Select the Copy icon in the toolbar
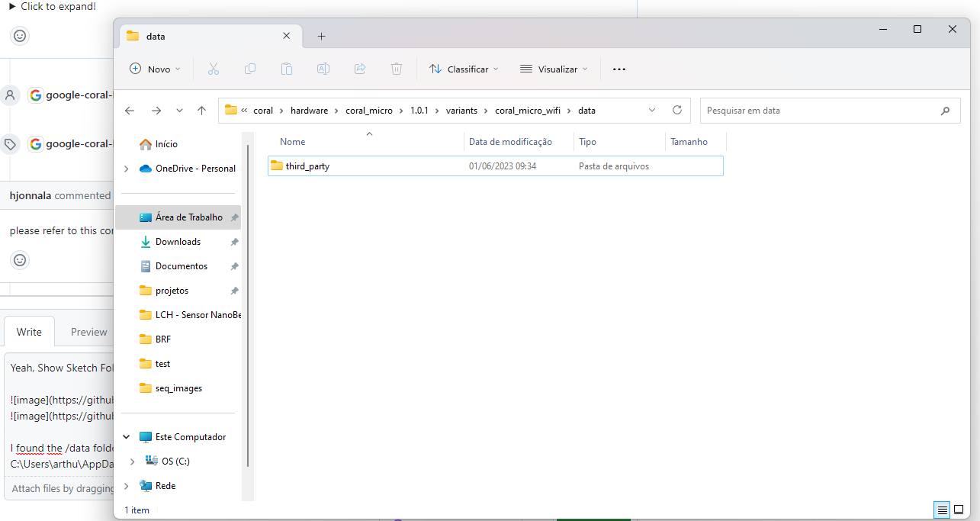The height and width of the screenshot is (521, 980). tap(250, 69)
